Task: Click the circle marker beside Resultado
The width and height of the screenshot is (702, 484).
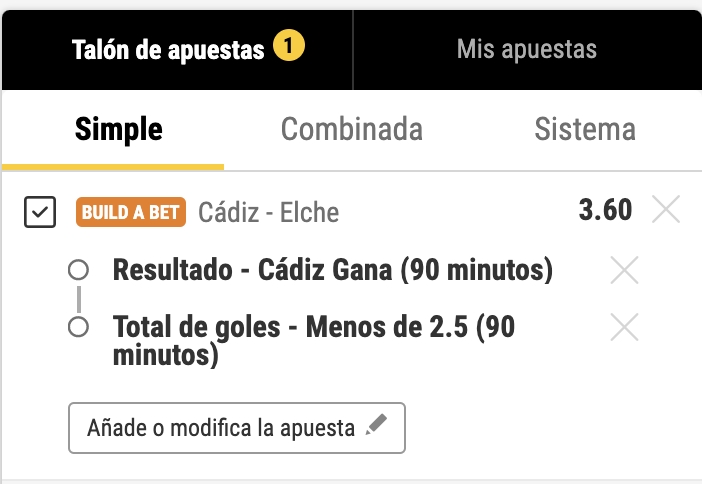Action: point(78,270)
